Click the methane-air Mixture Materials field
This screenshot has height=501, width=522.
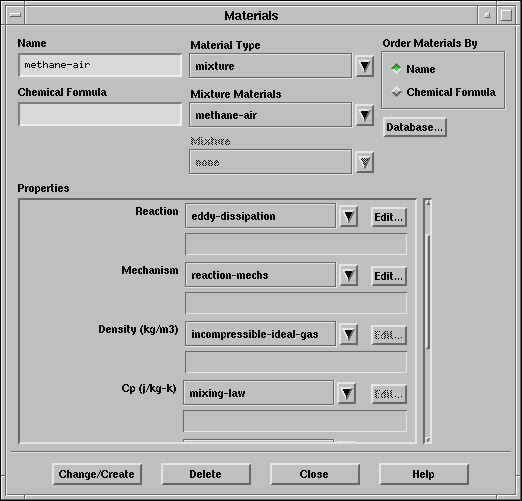(270, 115)
